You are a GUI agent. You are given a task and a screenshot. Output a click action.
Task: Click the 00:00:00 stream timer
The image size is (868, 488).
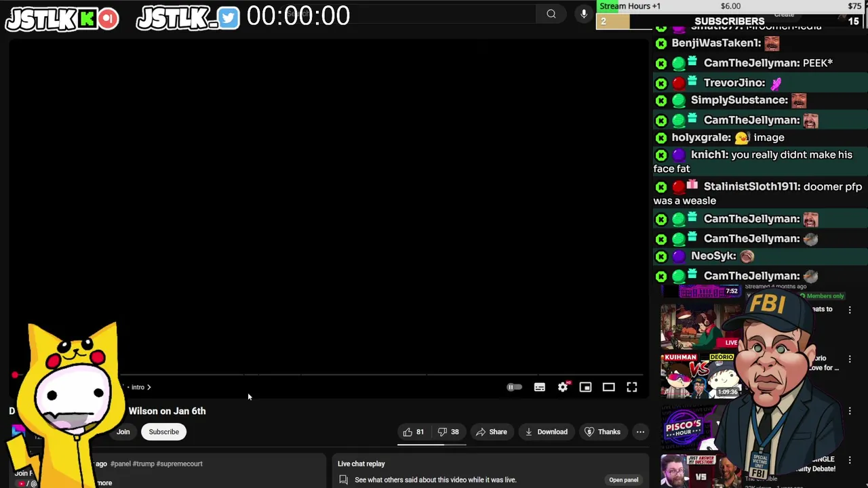(x=298, y=16)
